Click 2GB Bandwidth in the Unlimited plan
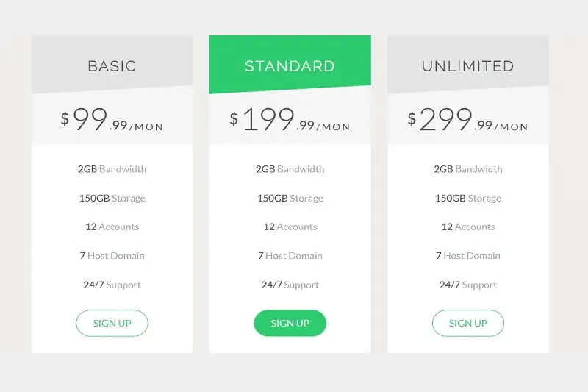This screenshot has width=588, height=392. [x=468, y=169]
